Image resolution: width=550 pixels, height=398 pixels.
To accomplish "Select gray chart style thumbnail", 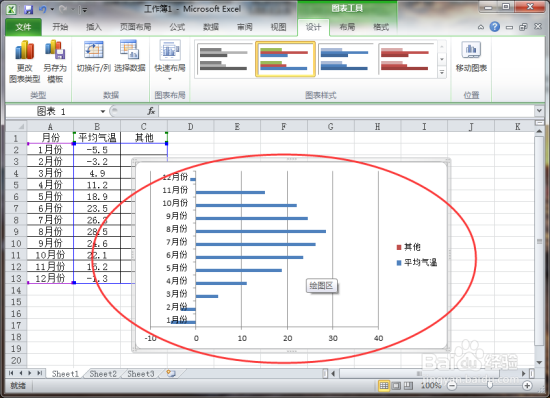I will (x=224, y=59).
